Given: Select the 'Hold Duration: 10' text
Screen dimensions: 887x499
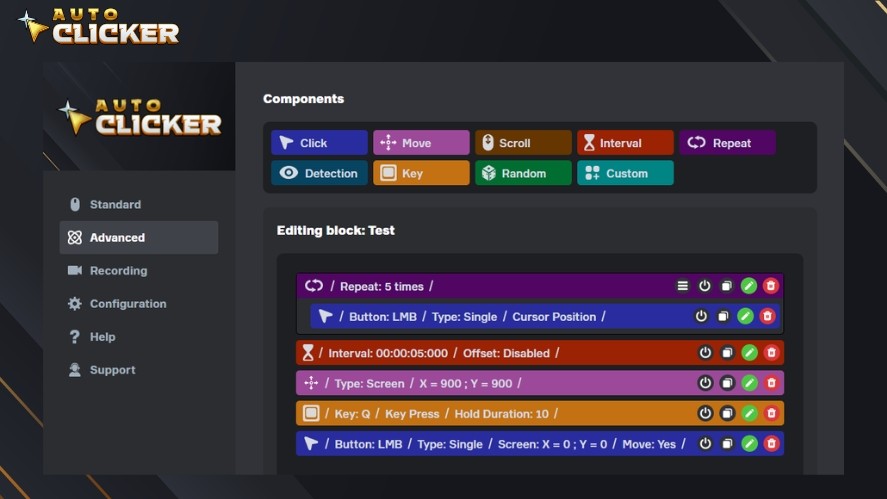Looking at the screenshot, I should click(501, 414).
